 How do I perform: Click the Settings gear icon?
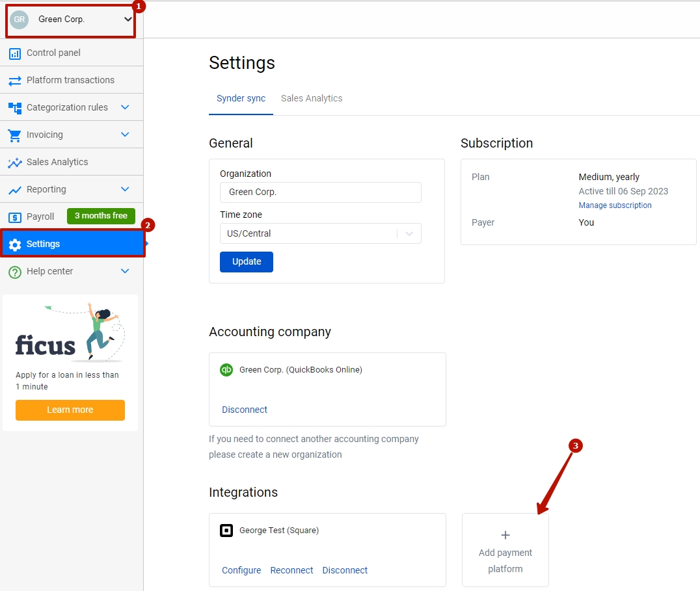[x=15, y=245]
